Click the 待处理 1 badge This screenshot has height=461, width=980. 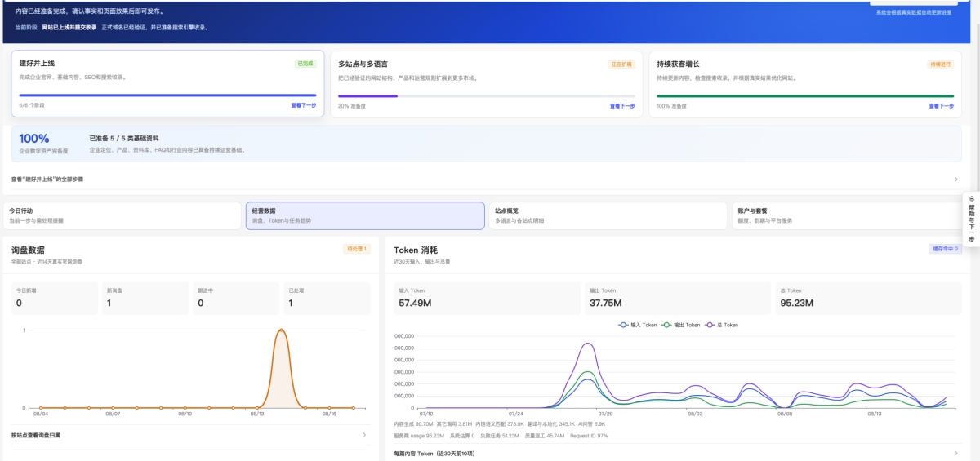[357, 249]
